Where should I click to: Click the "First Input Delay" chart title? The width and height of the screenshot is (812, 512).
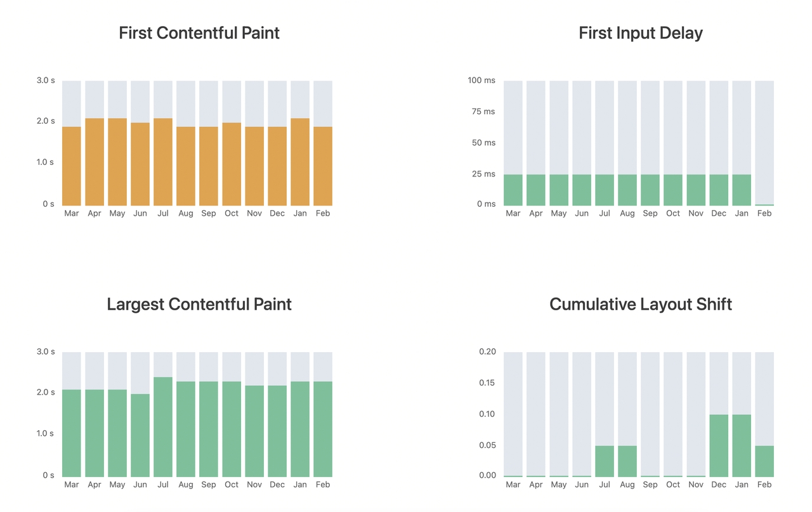(x=641, y=33)
